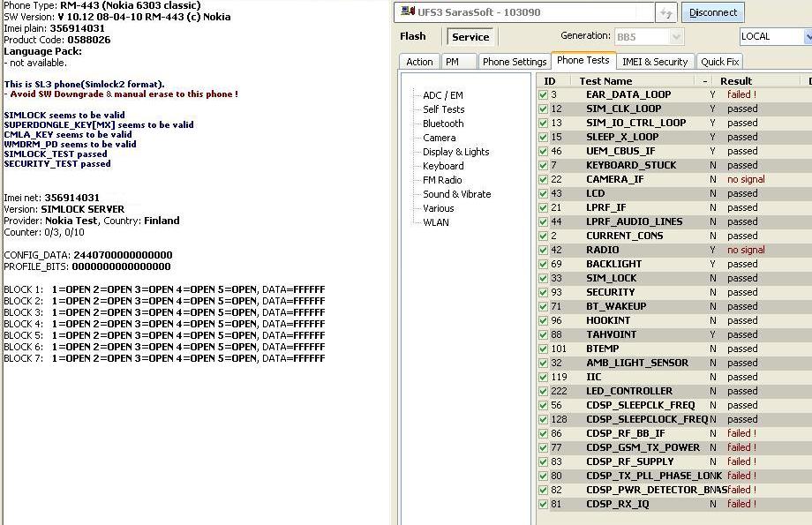Toggle the SIM_LOCK test checkbox
The height and width of the screenshot is (525, 812).
click(x=543, y=278)
